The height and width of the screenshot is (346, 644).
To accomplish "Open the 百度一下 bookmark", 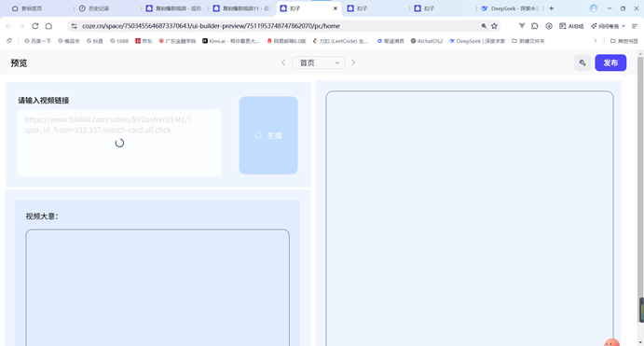I will [37, 41].
